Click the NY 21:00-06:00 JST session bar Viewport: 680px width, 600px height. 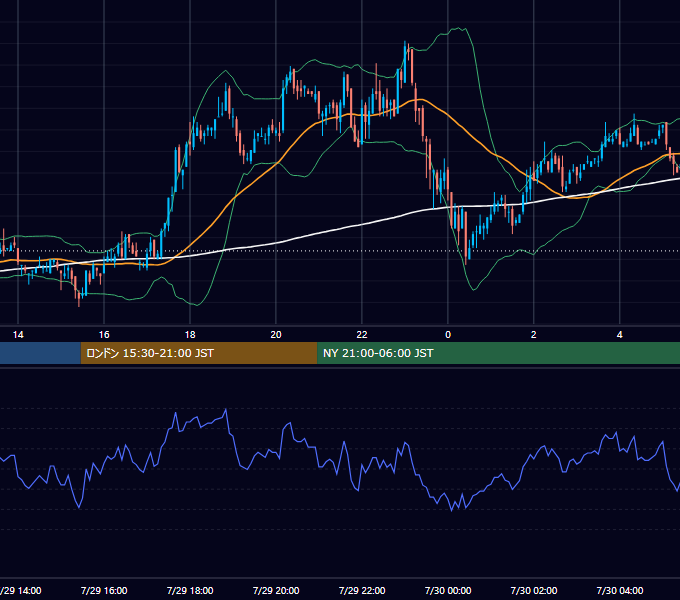coord(498,353)
